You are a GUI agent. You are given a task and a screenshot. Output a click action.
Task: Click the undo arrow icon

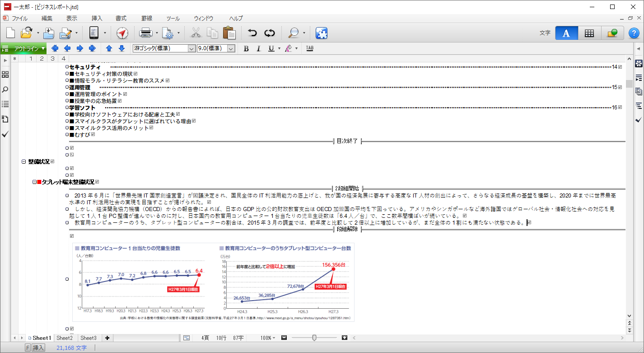[x=252, y=33]
